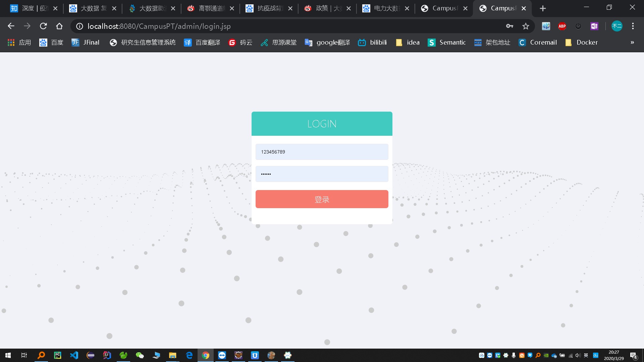Open a new tab with plus button
The width and height of the screenshot is (644, 362).
click(x=543, y=8)
